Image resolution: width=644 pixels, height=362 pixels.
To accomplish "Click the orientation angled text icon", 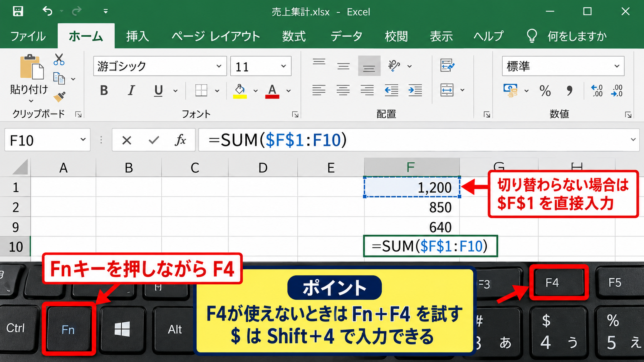I will [x=394, y=66].
